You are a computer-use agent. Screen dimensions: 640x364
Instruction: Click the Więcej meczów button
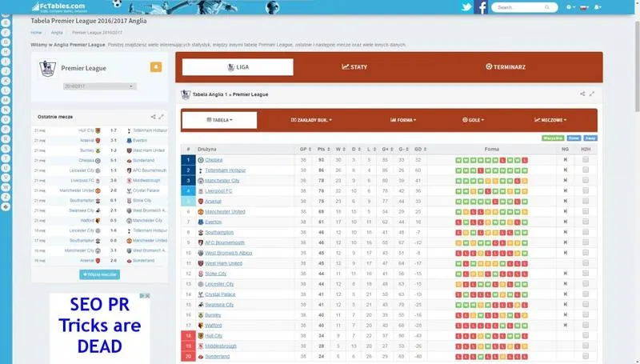click(99, 274)
